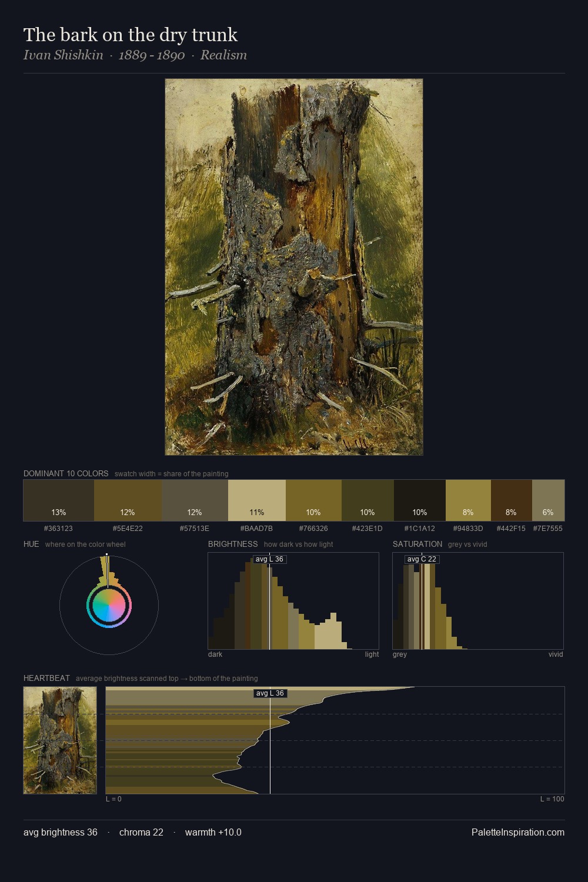
Task: Click 'where on the color wheel' caption
Action: click(x=85, y=544)
